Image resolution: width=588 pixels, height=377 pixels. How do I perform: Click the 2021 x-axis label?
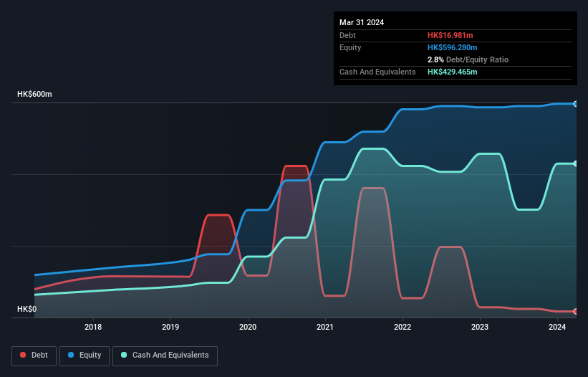coord(325,327)
